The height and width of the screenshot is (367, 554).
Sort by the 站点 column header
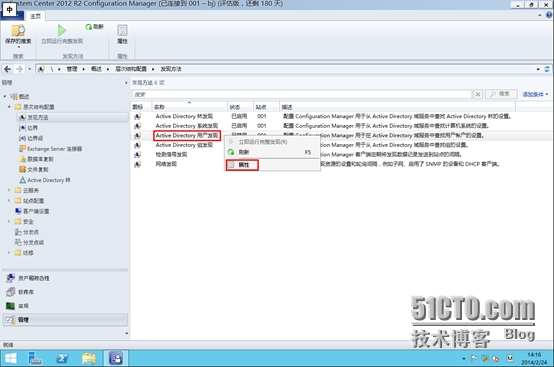(x=266, y=107)
